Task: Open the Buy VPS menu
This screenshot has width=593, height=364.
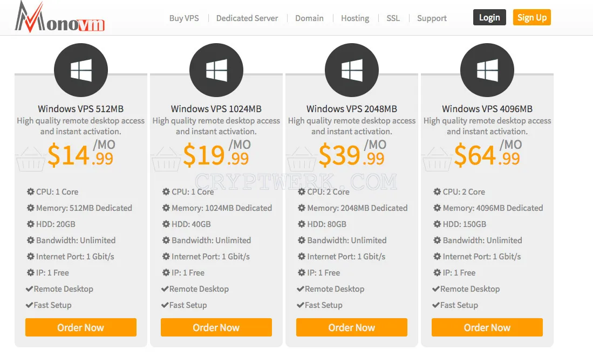Action: tap(184, 18)
